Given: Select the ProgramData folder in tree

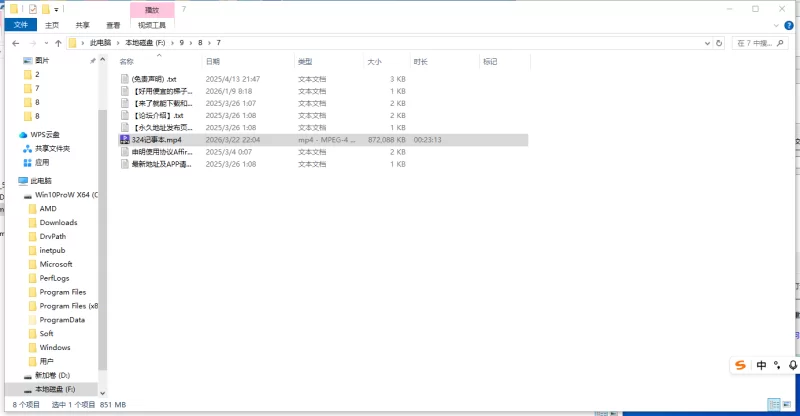Looking at the screenshot, I should coord(62,320).
